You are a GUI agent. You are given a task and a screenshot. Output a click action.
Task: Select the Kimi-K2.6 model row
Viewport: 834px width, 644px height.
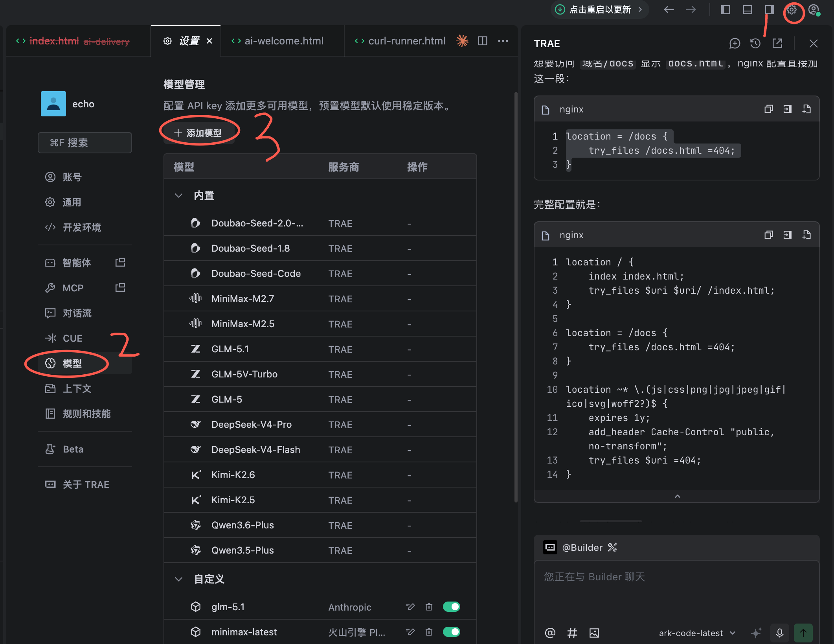click(320, 475)
